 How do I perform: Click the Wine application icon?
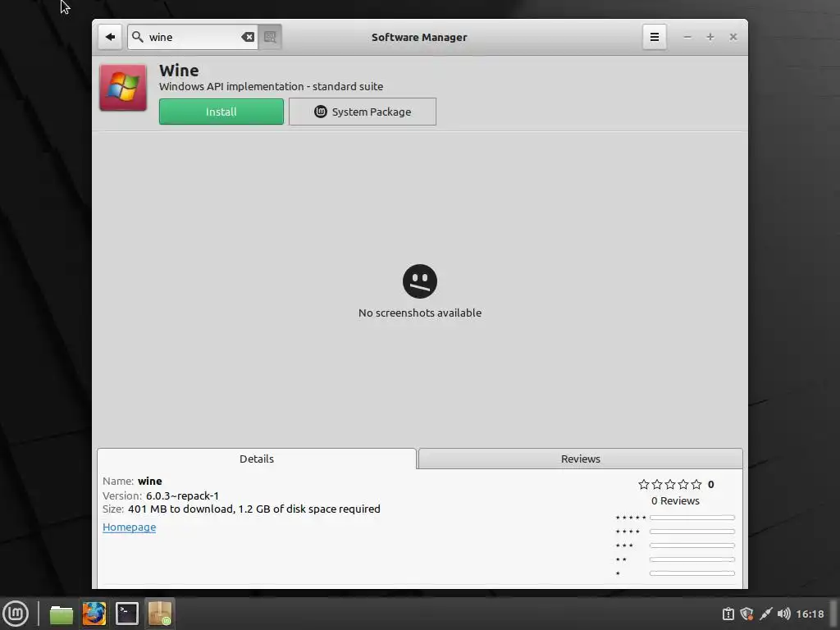tap(123, 87)
